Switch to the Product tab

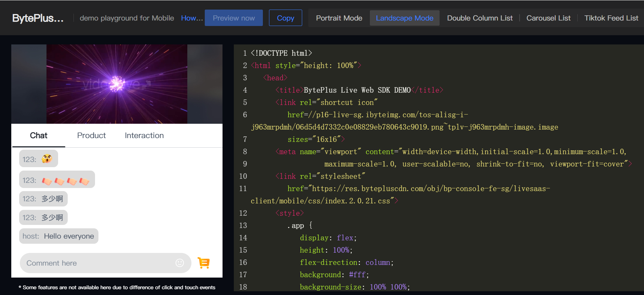[91, 135]
